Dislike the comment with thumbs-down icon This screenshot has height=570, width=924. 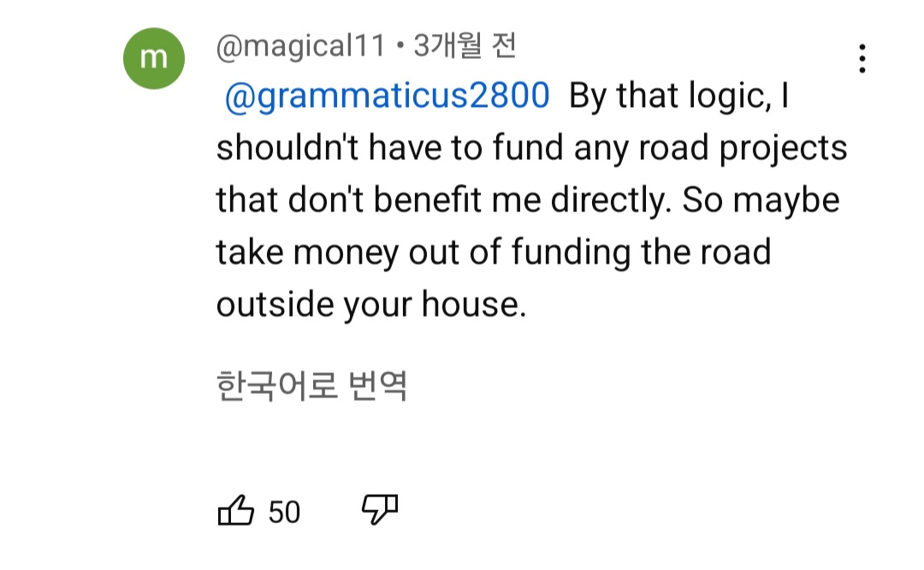click(x=380, y=509)
